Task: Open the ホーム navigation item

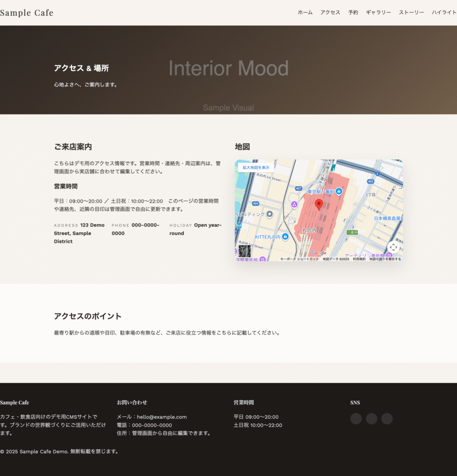Action: [305, 13]
